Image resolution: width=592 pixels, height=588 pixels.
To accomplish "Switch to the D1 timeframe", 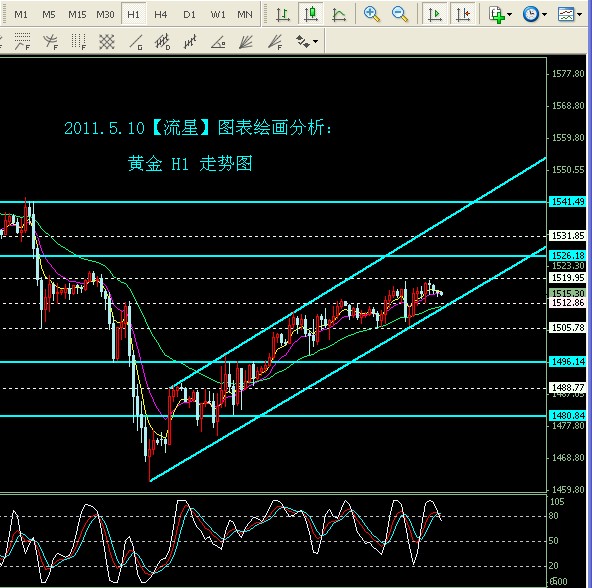I will [189, 14].
